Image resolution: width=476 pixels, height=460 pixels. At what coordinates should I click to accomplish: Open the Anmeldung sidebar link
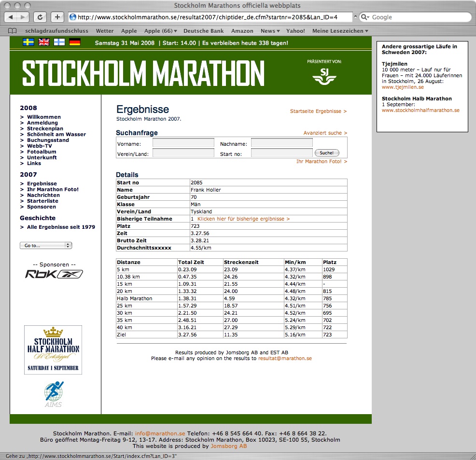(42, 123)
